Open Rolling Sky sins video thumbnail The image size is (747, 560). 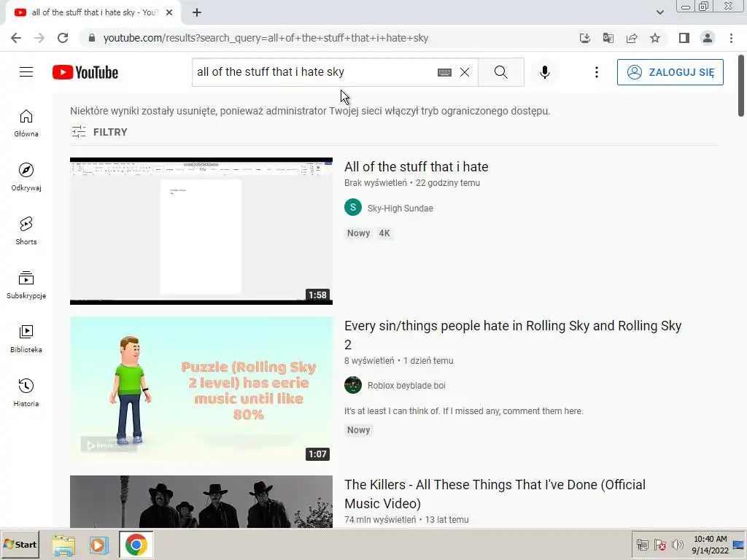201,390
